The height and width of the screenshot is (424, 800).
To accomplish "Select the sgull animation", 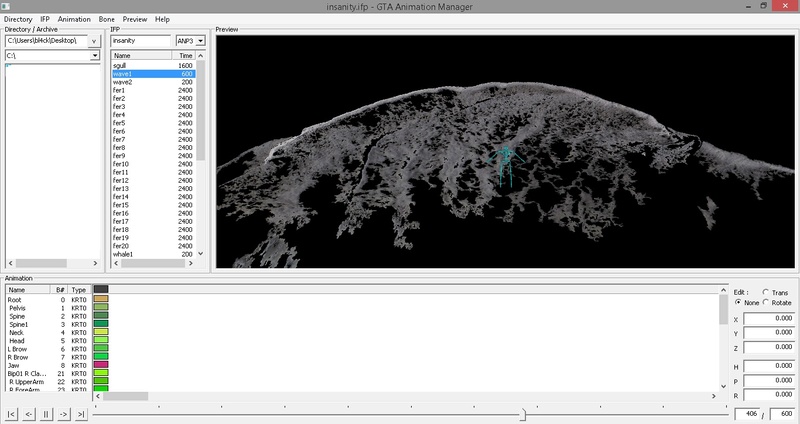I will tap(153, 66).
